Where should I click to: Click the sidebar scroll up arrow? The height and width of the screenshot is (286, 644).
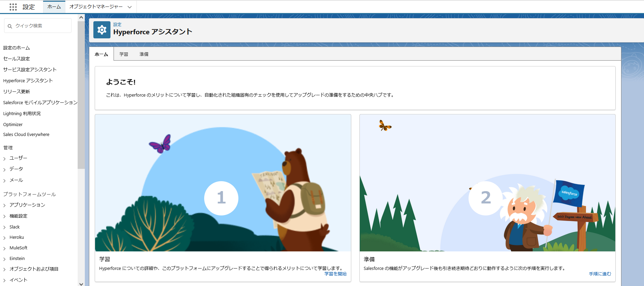(x=81, y=17)
